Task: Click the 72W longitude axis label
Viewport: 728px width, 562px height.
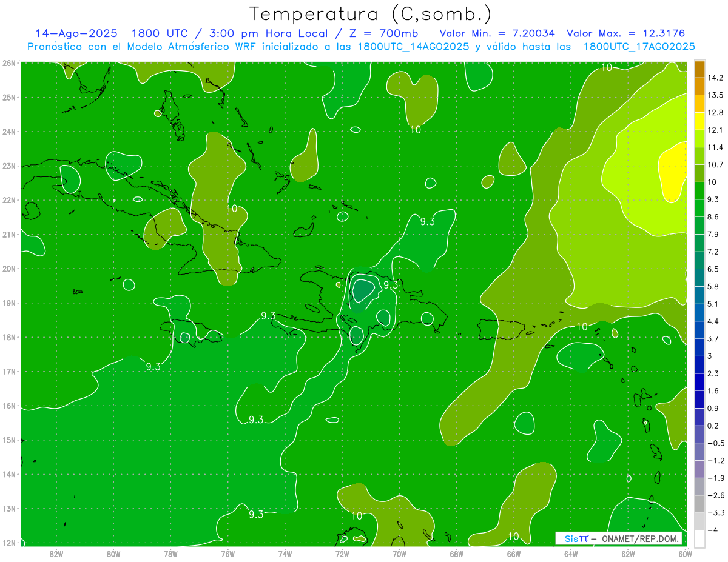Action: [x=342, y=554]
